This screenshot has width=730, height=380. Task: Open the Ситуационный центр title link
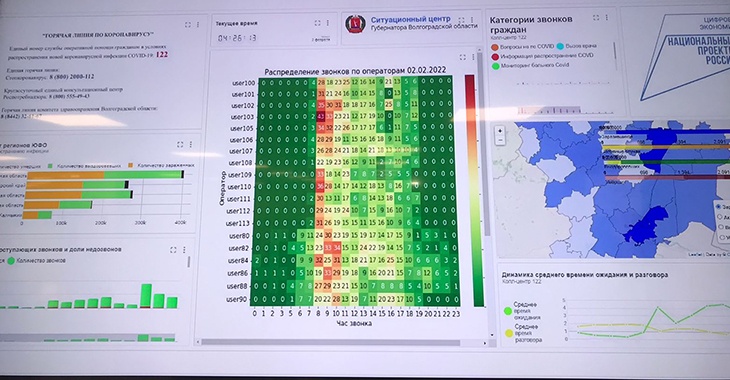[x=411, y=20]
